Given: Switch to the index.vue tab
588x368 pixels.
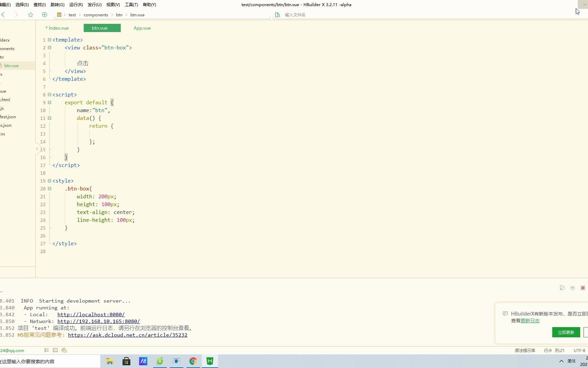Looking at the screenshot, I should 57,28.
